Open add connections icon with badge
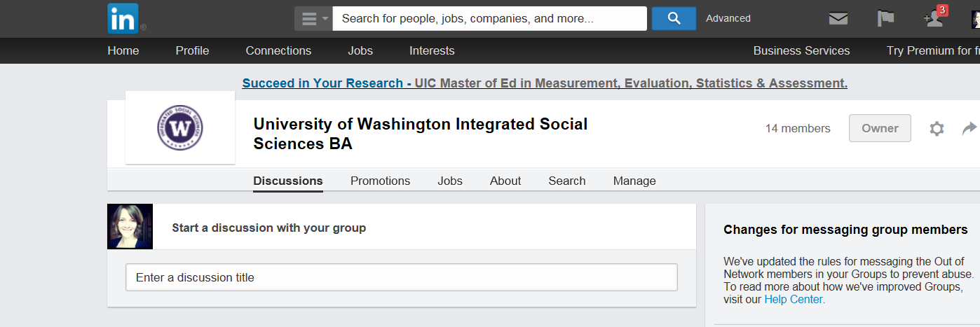 click(935, 18)
